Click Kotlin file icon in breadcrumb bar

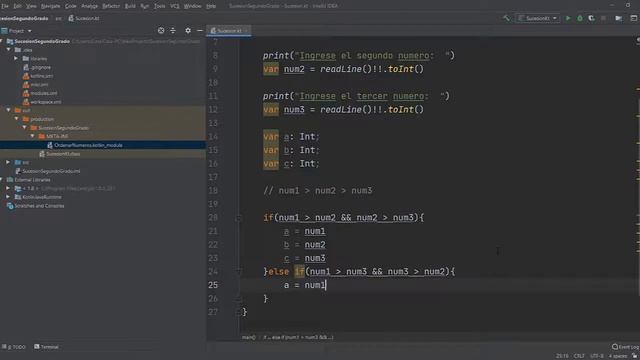click(x=71, y=18)
